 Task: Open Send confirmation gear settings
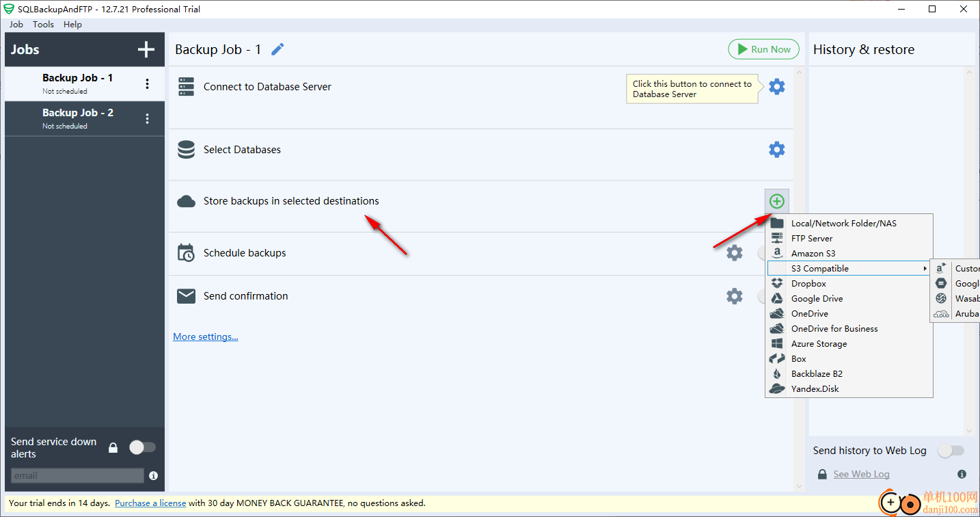click(735, 296)
